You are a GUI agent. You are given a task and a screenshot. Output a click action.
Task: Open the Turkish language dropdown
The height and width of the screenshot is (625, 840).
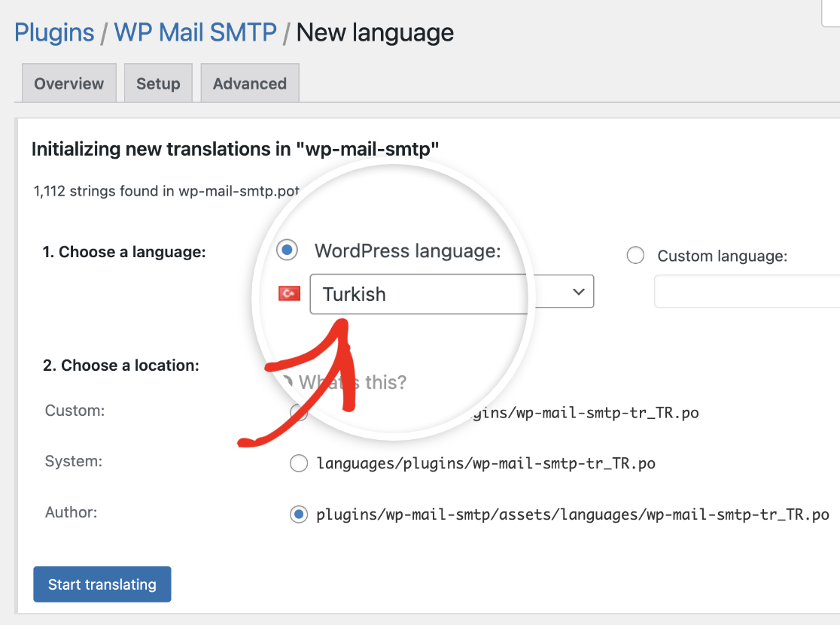tap(452, 292)
